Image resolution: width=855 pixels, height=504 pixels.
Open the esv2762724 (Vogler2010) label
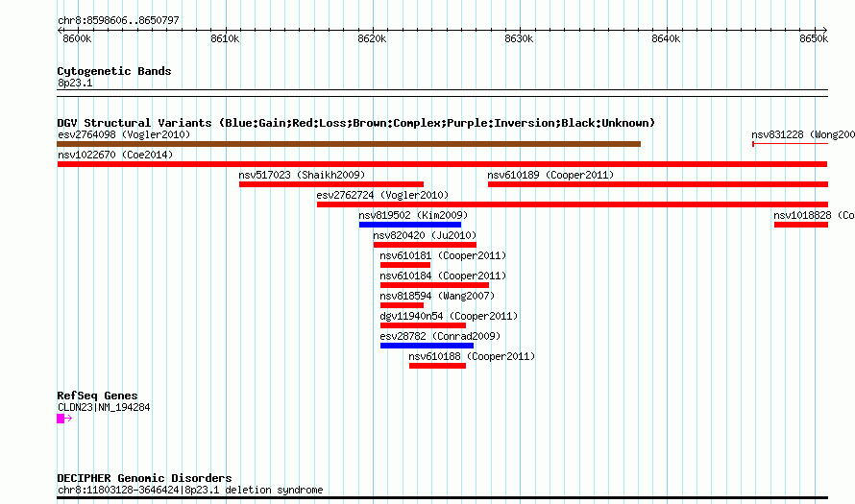pyautogui.click(x=382, y=195)
